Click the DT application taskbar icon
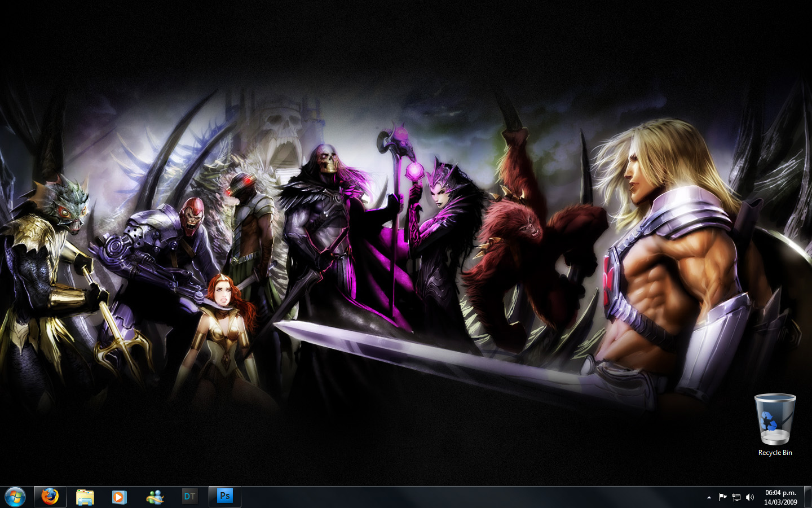The height and width of the screenshot is (508, 812). coord(189,497)
